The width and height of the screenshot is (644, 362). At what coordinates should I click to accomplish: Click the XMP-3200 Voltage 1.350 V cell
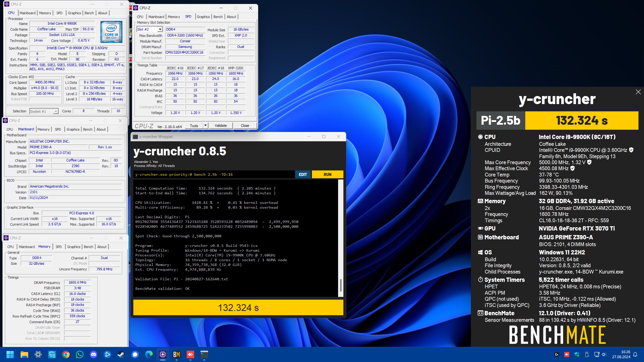click(236, 113)
